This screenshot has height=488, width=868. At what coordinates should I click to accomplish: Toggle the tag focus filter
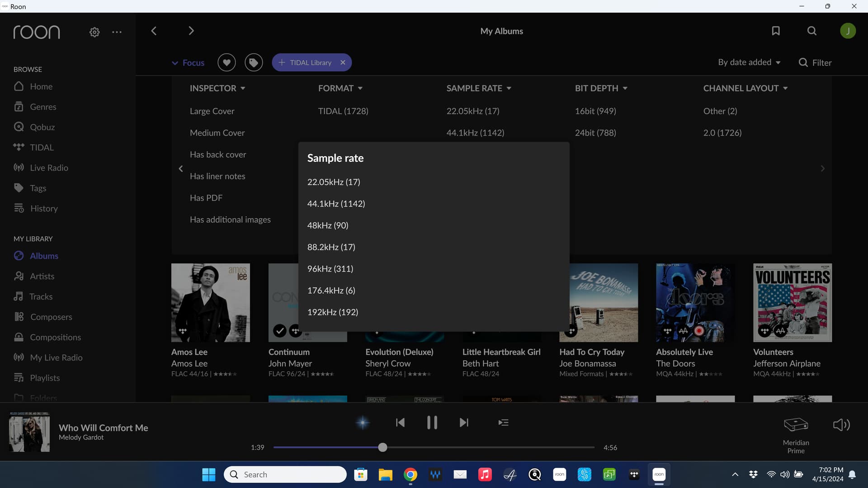tap(254, 62)
